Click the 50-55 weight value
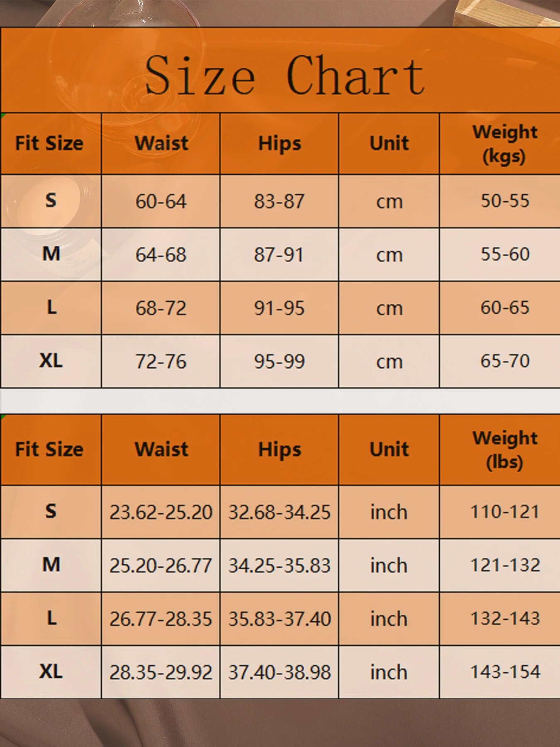560x747 pixels. (505, 201)
